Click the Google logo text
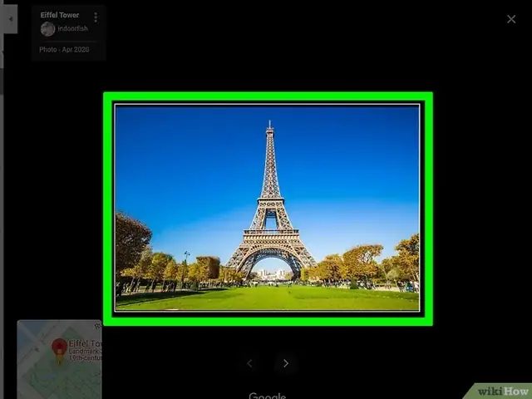 click(268, 396)
